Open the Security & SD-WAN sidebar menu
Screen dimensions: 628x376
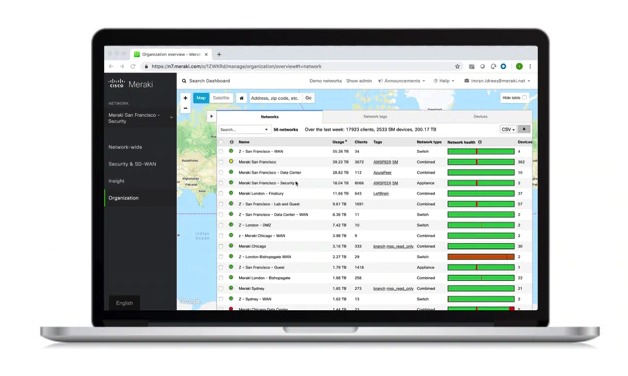click(132, 164)
